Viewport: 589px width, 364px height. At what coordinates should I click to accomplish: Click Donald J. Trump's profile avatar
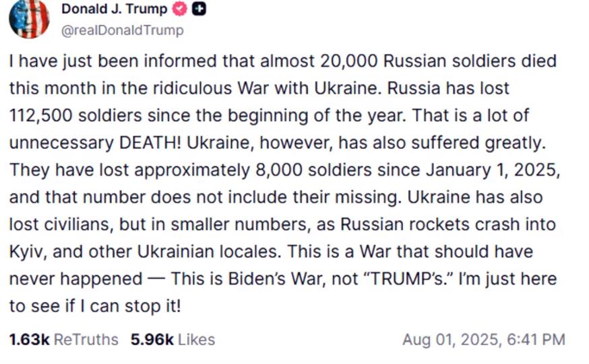(x=29, y=18)
